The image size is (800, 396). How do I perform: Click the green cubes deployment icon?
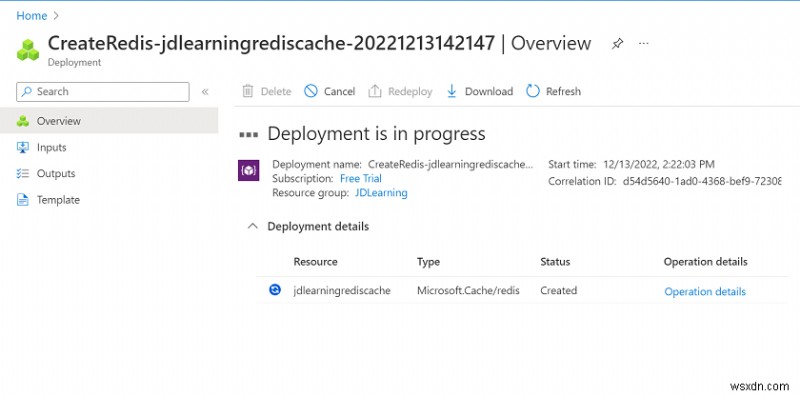(x=28, y=50)
